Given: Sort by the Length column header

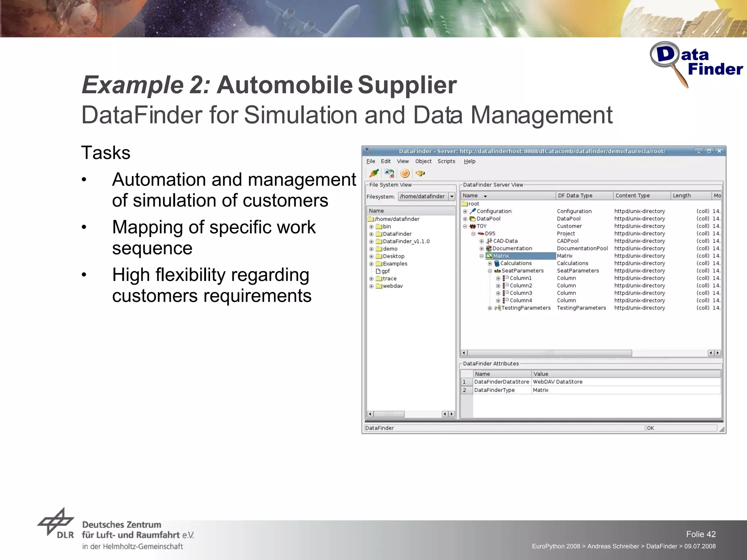Looking at the screenshot, I should [x=691, y=196].
